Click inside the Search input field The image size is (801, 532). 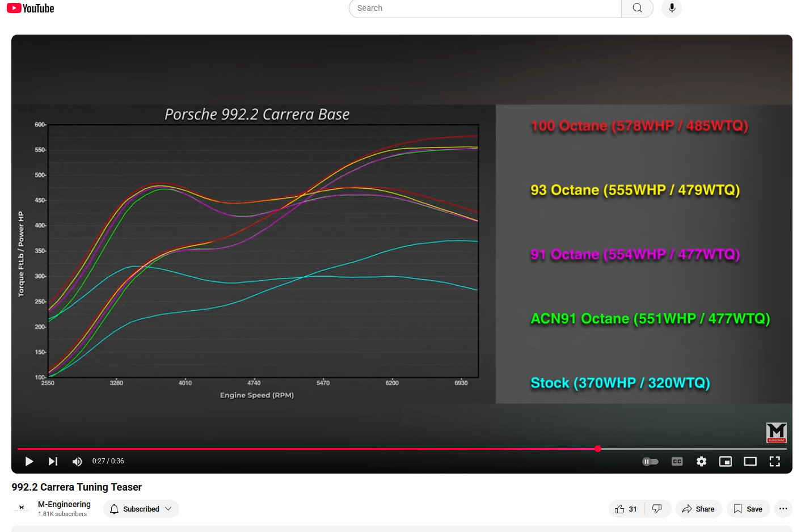(x=485, y=8)
